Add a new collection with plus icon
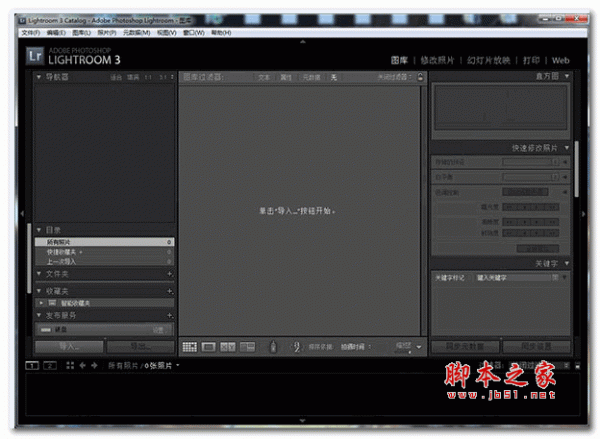Image resolution: width=600 pixels, height=439 pixels. click(x=170, y=291)
